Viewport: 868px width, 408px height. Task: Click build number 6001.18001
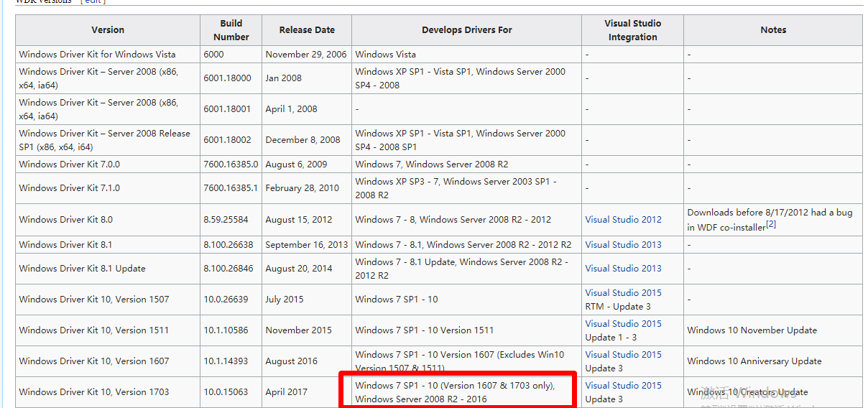tap(227, 109)
